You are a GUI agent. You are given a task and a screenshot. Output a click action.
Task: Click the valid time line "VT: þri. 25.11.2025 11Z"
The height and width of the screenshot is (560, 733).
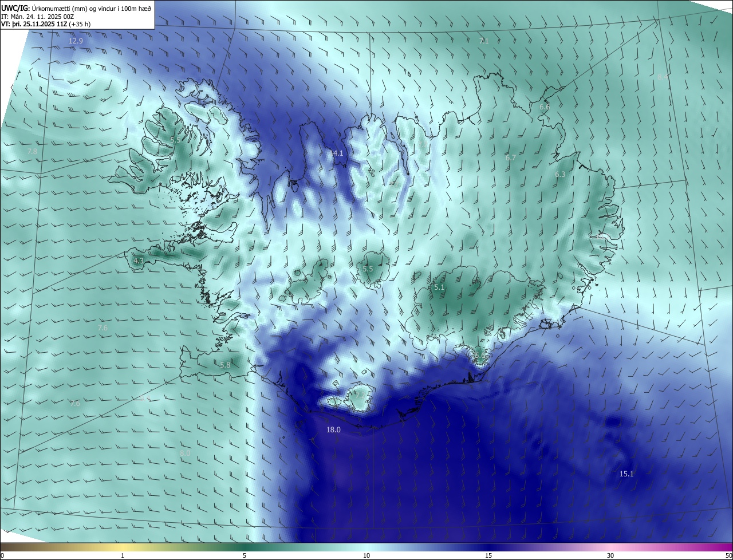(36, 24)
